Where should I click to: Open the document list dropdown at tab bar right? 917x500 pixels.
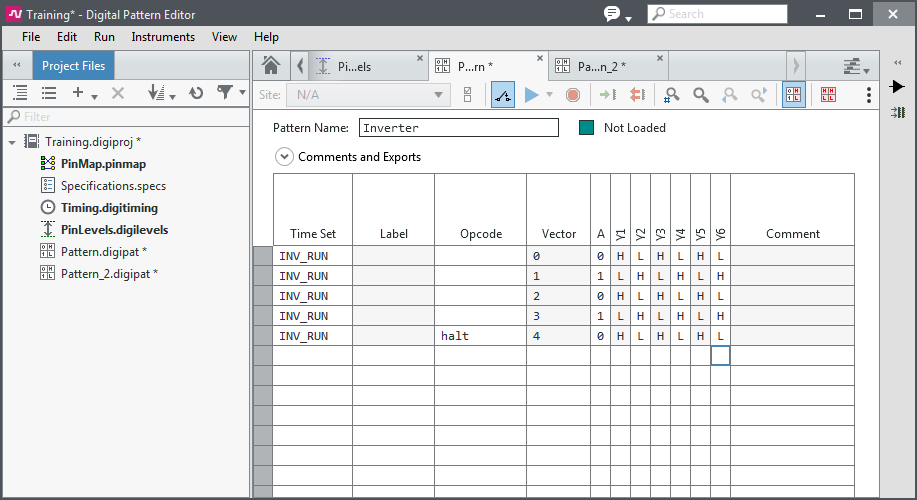tap(856, 67)
